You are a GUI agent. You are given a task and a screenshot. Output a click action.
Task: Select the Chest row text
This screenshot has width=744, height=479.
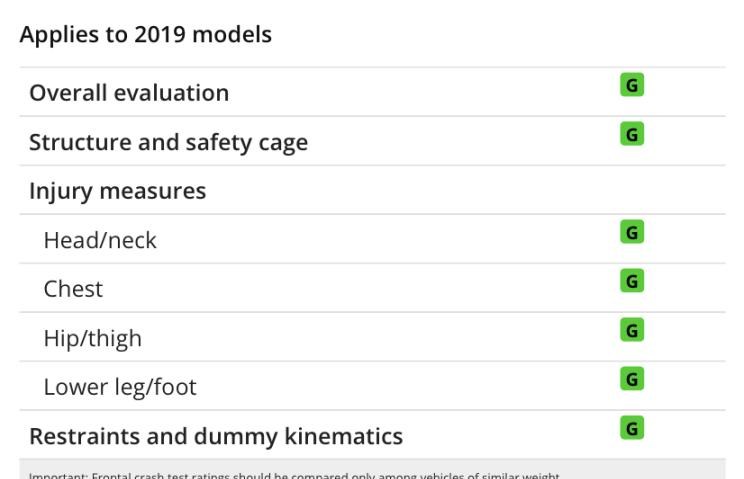click(x=73, y=289)
